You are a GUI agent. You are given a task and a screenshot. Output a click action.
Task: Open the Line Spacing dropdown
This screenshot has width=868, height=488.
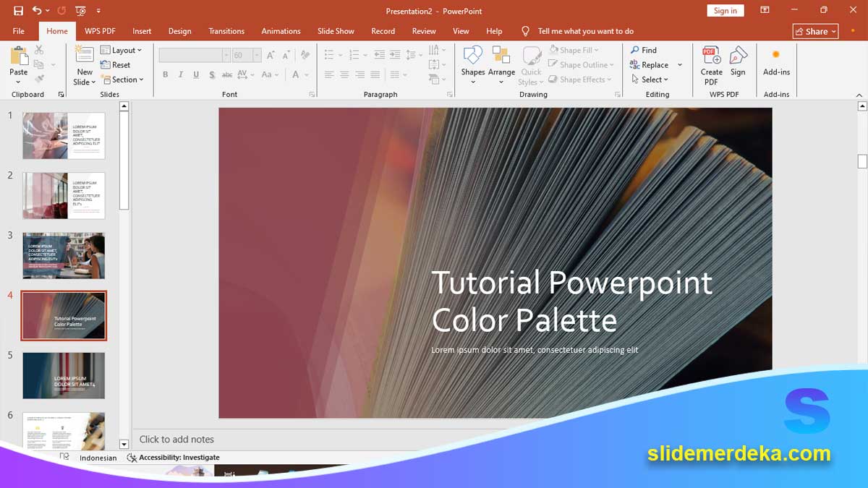click(414, 55)
